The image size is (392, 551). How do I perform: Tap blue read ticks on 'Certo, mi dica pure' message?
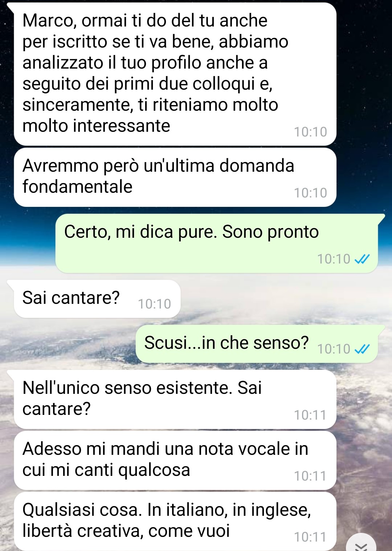[362, 259]
